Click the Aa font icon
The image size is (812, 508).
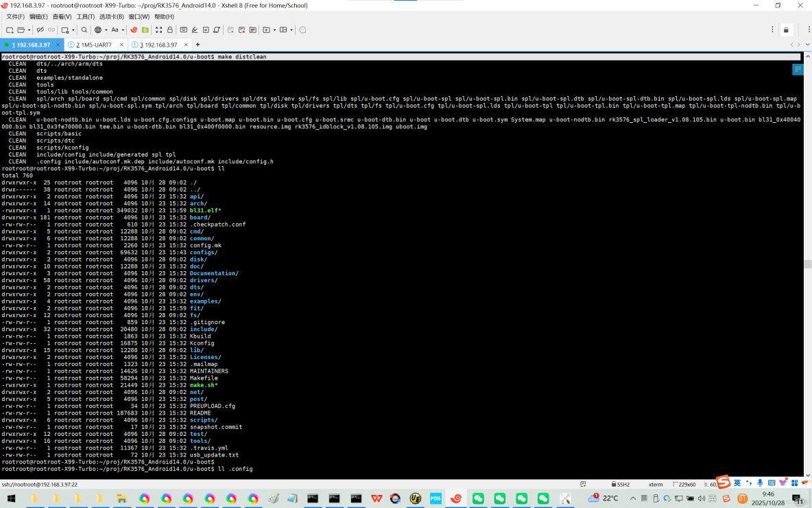(115, 30)
